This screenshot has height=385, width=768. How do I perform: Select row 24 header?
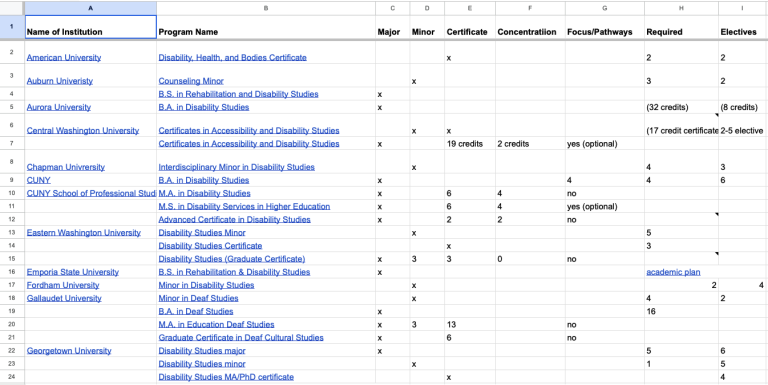[x=12, y=377]
